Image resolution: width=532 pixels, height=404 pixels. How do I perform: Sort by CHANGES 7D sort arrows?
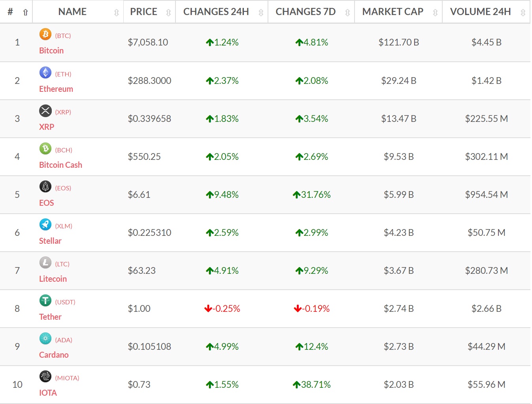point(347,13)
